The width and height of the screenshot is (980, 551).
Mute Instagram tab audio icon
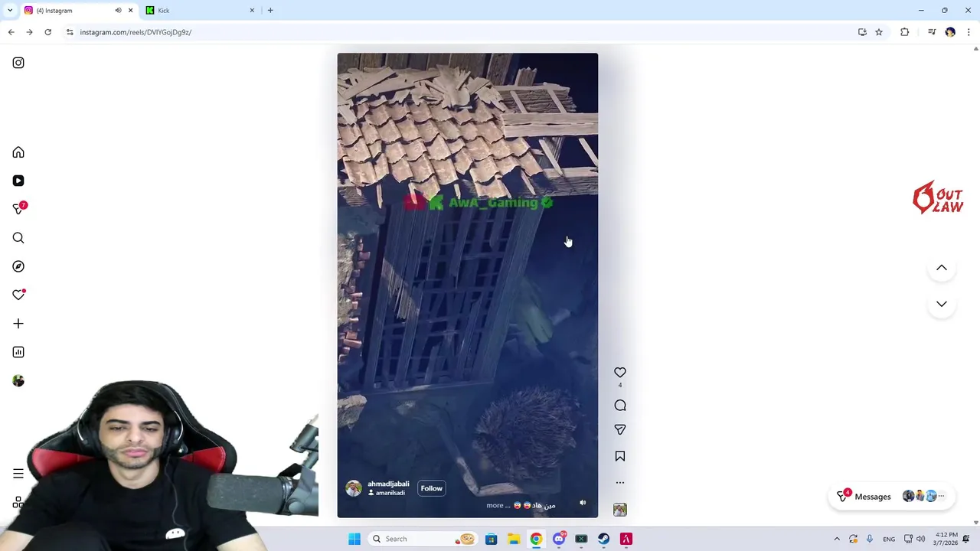(x=118, y=10)
